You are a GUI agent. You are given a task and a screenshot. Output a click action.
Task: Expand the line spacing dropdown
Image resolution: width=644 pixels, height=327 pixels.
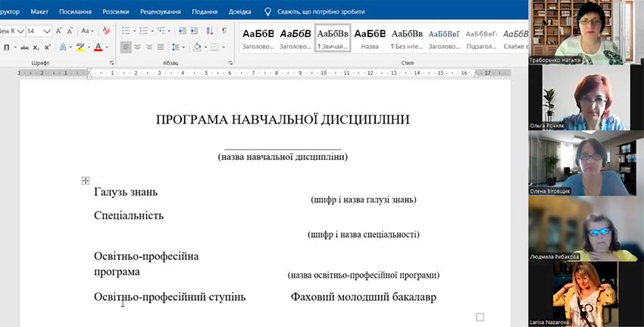point(185,47)
